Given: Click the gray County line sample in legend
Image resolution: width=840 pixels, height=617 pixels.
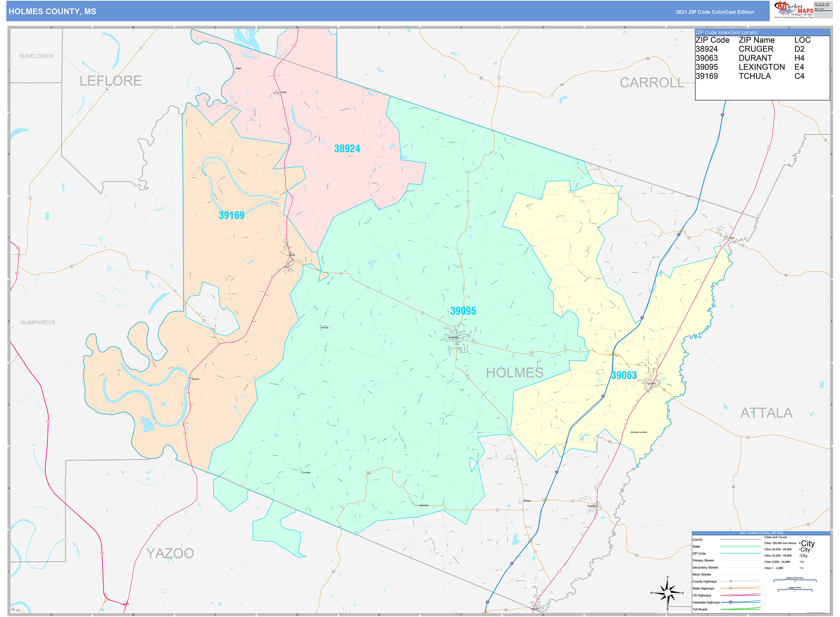Looking at the screenshot, I should coord(741,540).
